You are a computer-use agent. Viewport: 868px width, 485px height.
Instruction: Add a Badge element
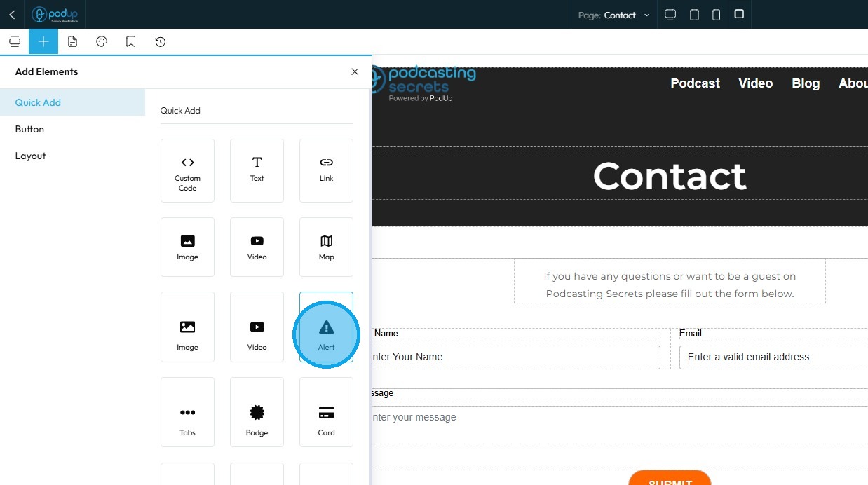click(257, 412)
